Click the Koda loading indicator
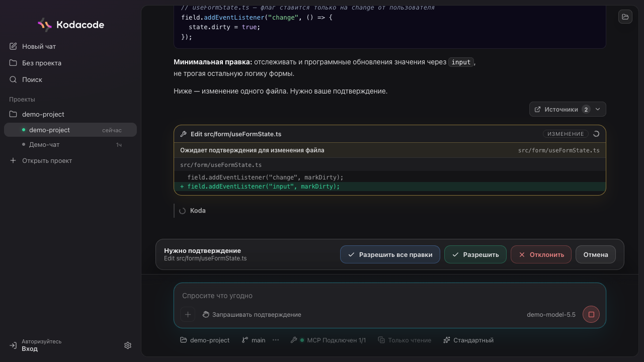644x362 pixels. pyautogui.click(x=192, y=211)
